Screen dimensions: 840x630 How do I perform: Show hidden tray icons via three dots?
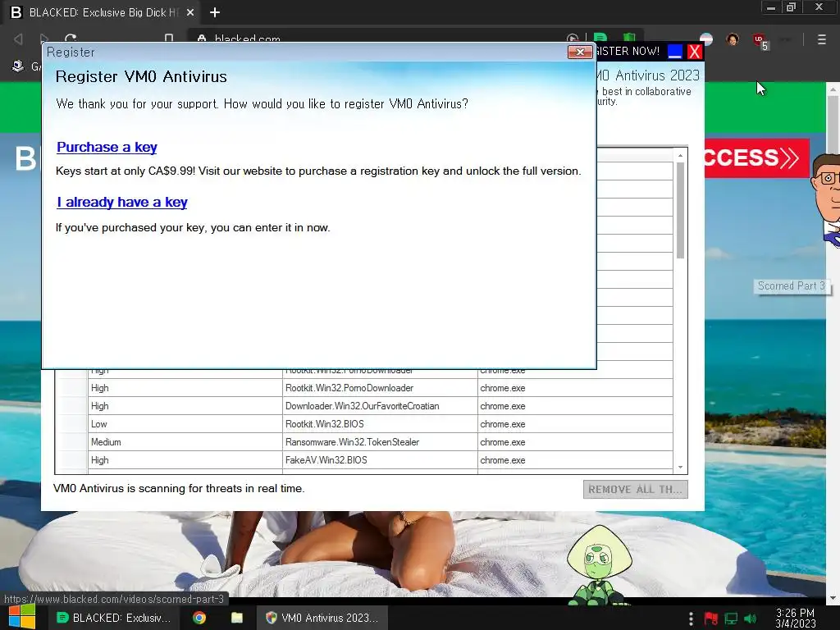click(x=691, y=619)
